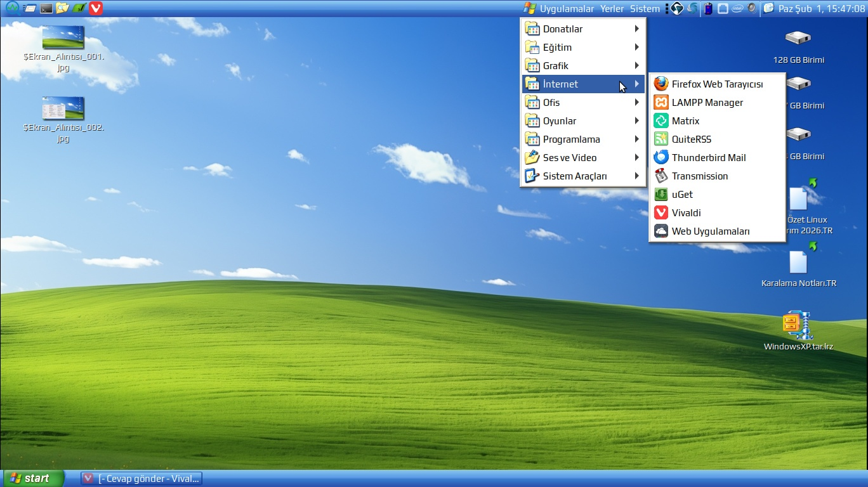Open Web Uygulamaları entry
This screenshot has height=487, width=868.
717,231
